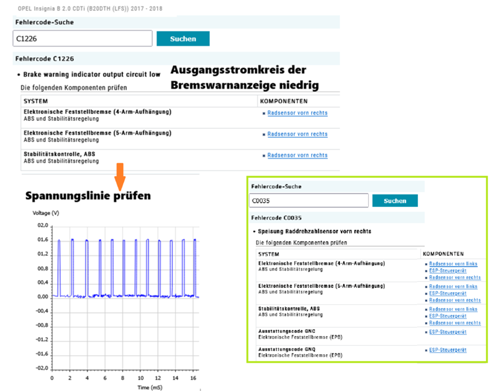Open Radsensor vorn links link in C0035 5-Arm row

(x=453, y=286)
